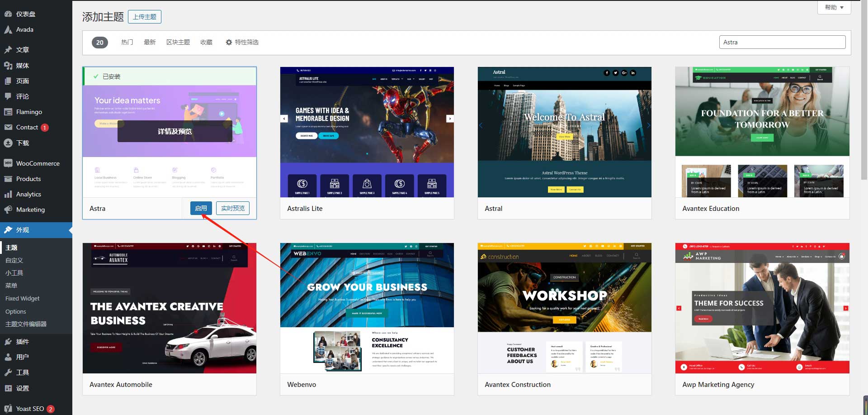868x415 pixels.
Task: Click the 详情及预览 overlay on Astra
Action: tap(175, 131)
